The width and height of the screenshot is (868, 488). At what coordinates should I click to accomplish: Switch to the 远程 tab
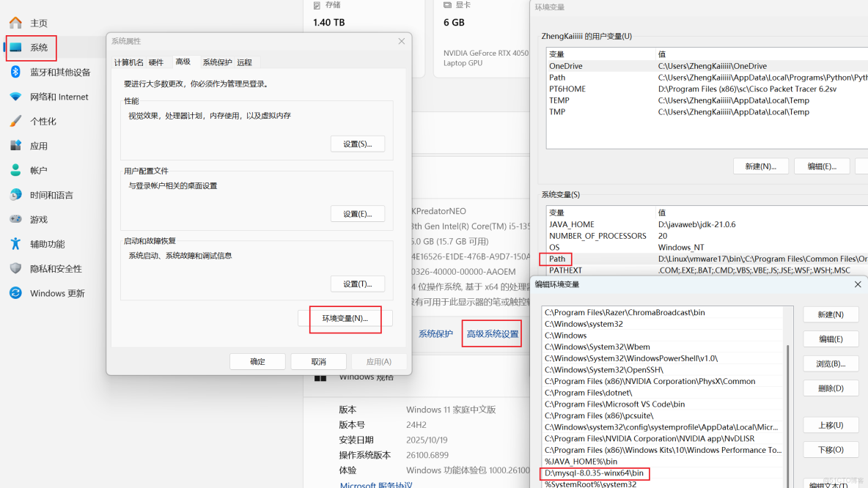[242, 62]
